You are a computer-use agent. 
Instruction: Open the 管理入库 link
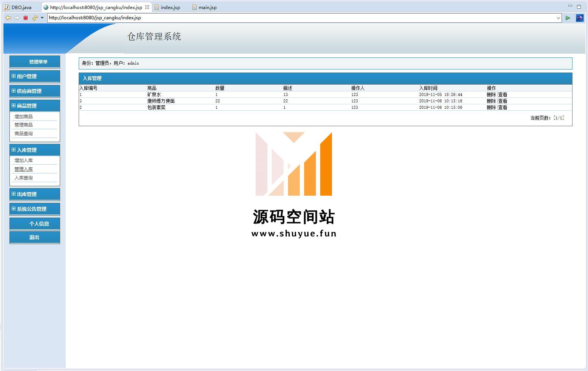(x=23, y=169)
